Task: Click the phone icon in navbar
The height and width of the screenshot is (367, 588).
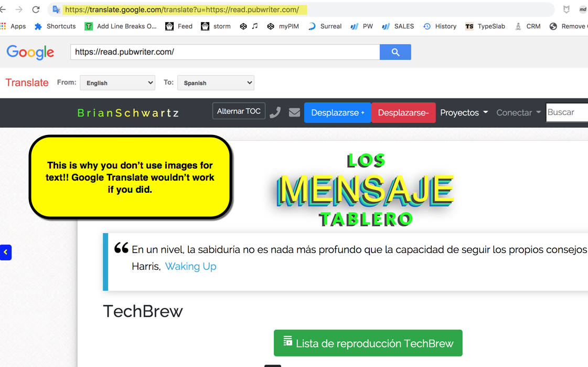Action: 275,112
